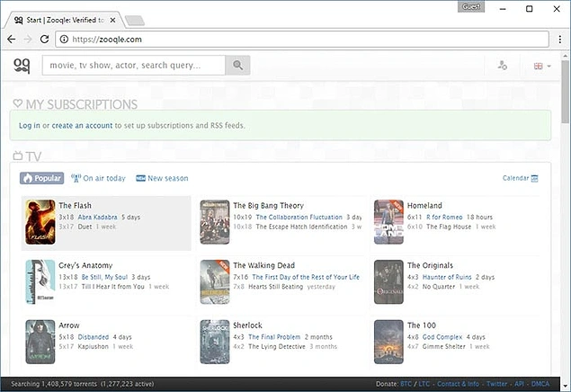Open Disbanded episode link

94,337
